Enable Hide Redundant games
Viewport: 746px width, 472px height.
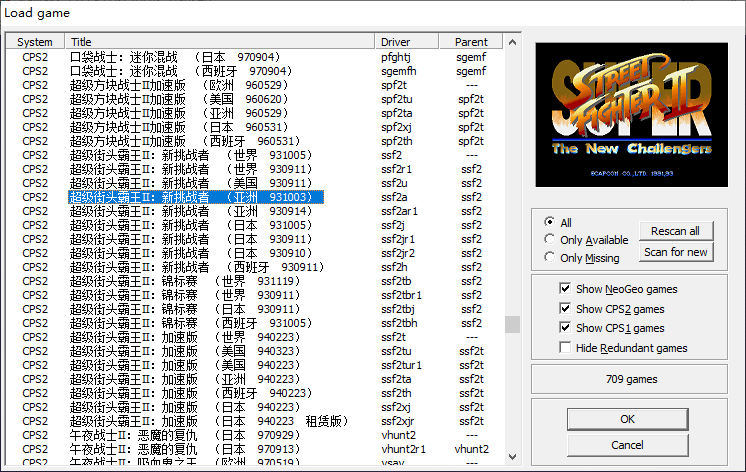(x=566, y=348)
